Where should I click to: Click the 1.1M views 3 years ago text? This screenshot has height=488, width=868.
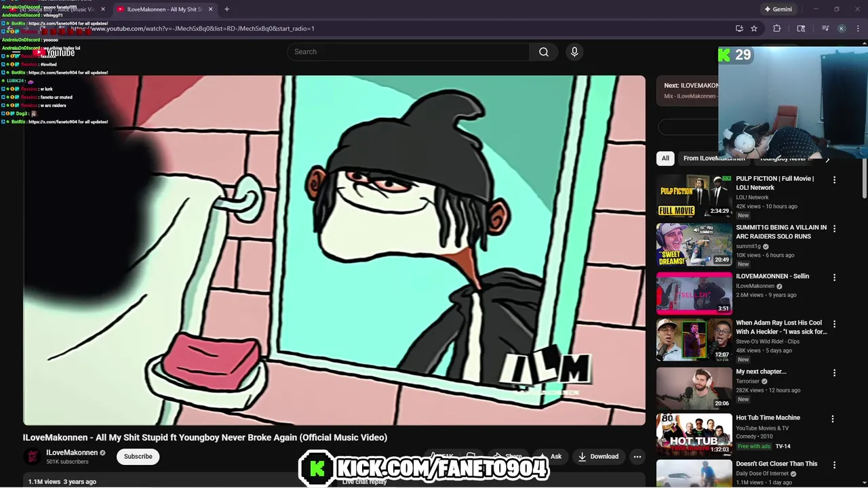click(x=62, y=481)
